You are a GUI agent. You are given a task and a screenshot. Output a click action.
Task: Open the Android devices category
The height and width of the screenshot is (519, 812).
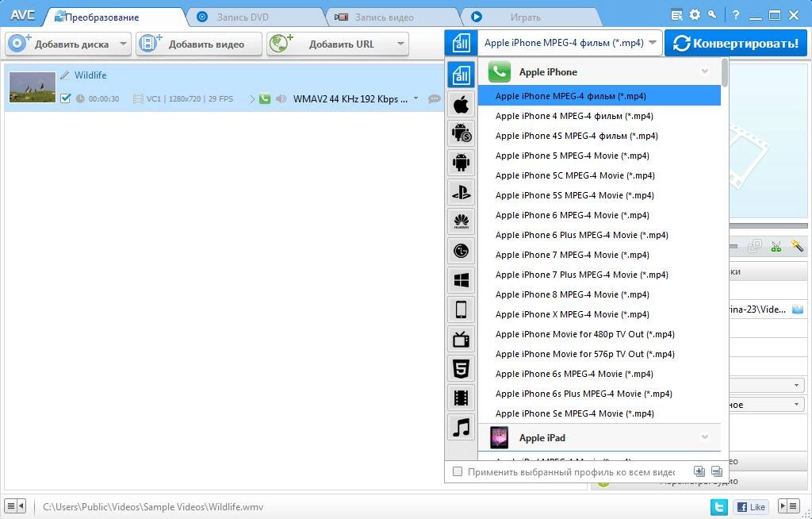[461, 163]
